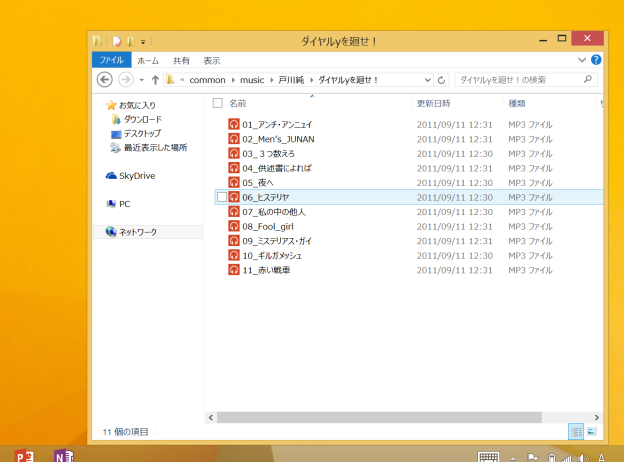The height and width of the screenshot is (462, 624).
Task: Click the Properties quick access icon
Action: [x=117, y=41]
